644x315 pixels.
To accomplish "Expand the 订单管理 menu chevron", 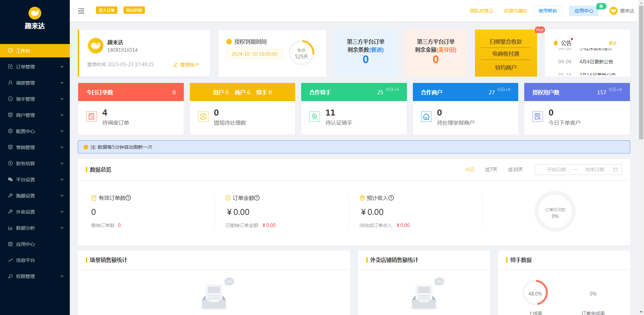I will (62, 67).
